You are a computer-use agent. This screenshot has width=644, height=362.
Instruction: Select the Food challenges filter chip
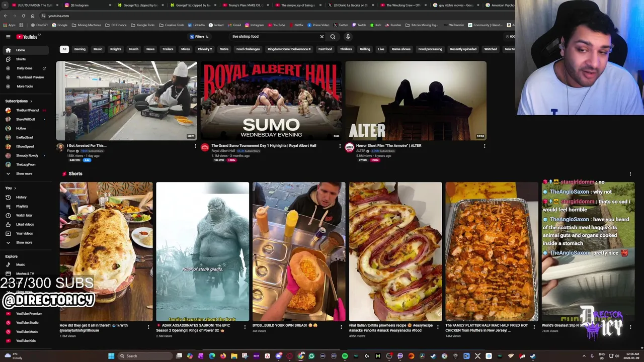click(x=248, y=49)
